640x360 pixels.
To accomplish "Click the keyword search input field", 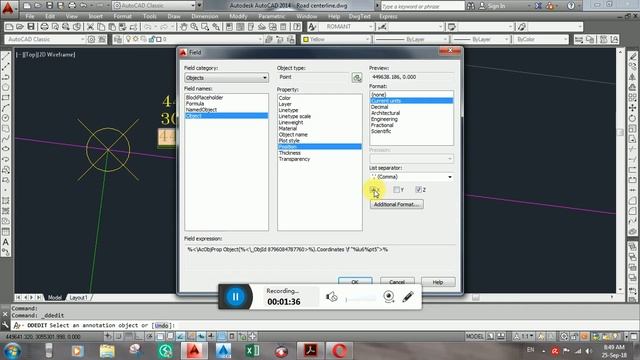I will tap(422, 6).
